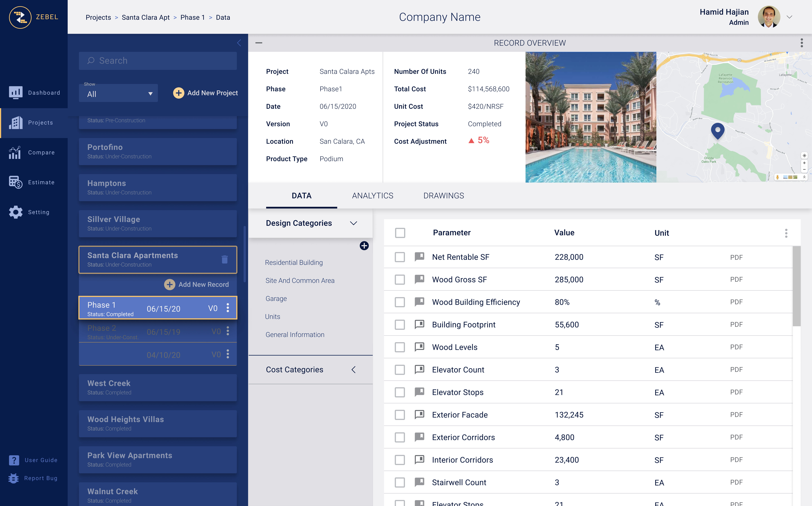Open Phase 2 record three-dot menu
Image resolution: width=812 pixels, height=506 pixels.
228,331
